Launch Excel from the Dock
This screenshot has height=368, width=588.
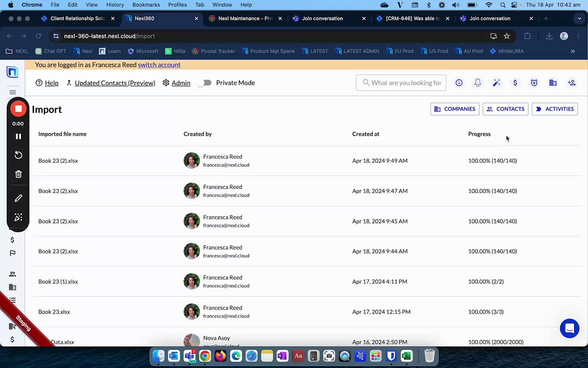[x=406, y=356]
